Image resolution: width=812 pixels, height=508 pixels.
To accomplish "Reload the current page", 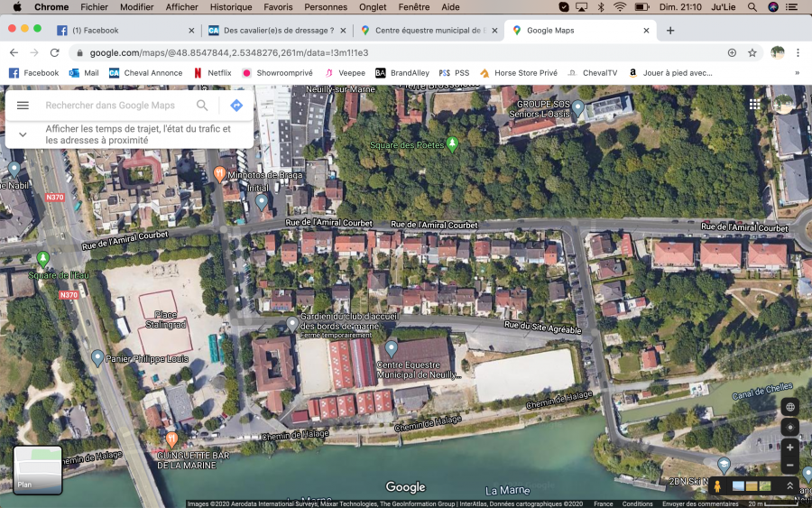I will pyautogui.click(x=54, y=53).
